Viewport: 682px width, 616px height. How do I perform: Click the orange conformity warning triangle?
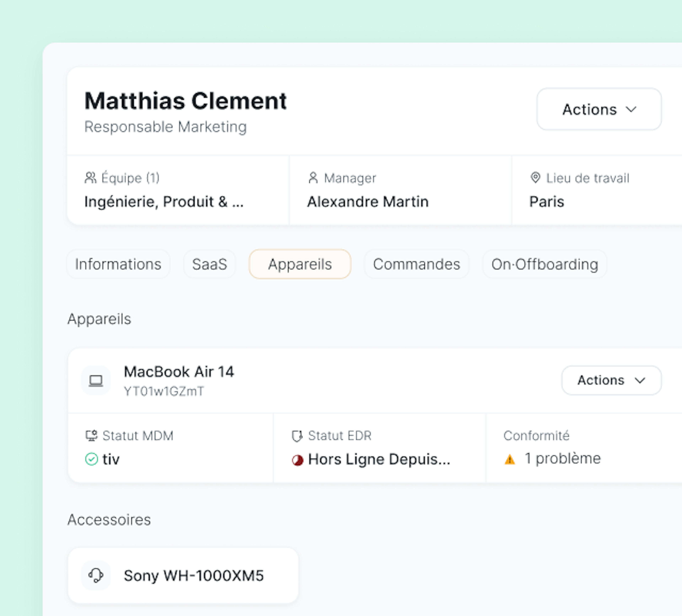tap(510, 459)
